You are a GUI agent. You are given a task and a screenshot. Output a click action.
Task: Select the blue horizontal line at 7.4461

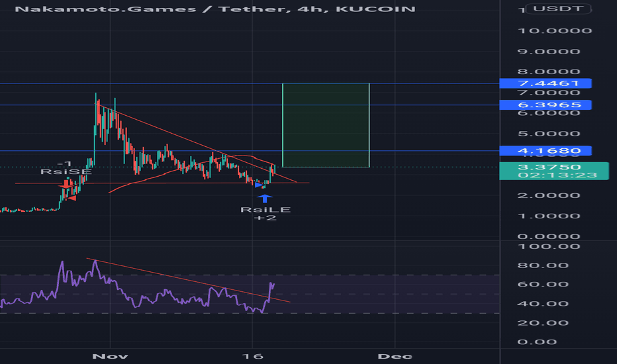coord(250,83)
